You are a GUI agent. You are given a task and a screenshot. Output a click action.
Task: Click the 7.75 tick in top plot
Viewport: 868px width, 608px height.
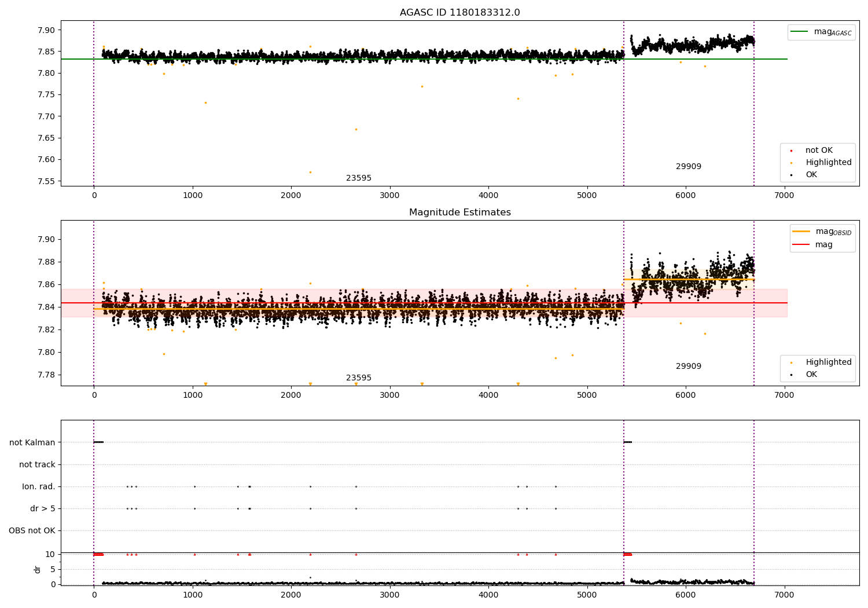tap(46, 95)
